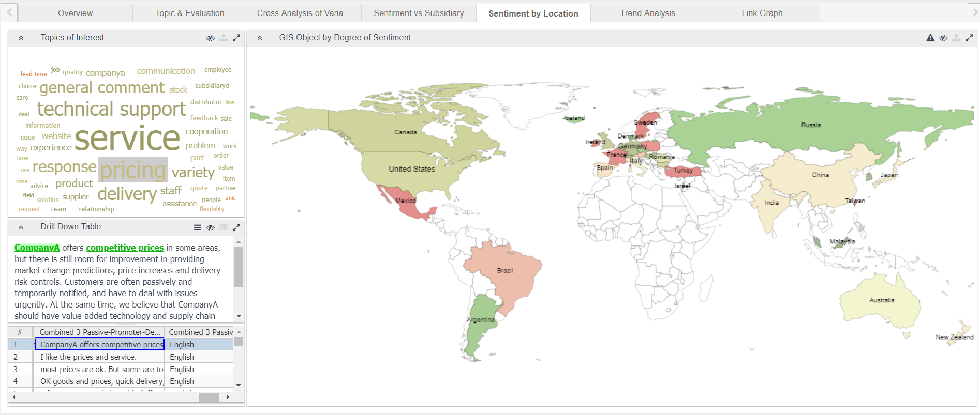Select row 'most prices are ok. But some are to'
Image resolution: width=980 pixels, height=415 pixels.
(x=100, y=370)
